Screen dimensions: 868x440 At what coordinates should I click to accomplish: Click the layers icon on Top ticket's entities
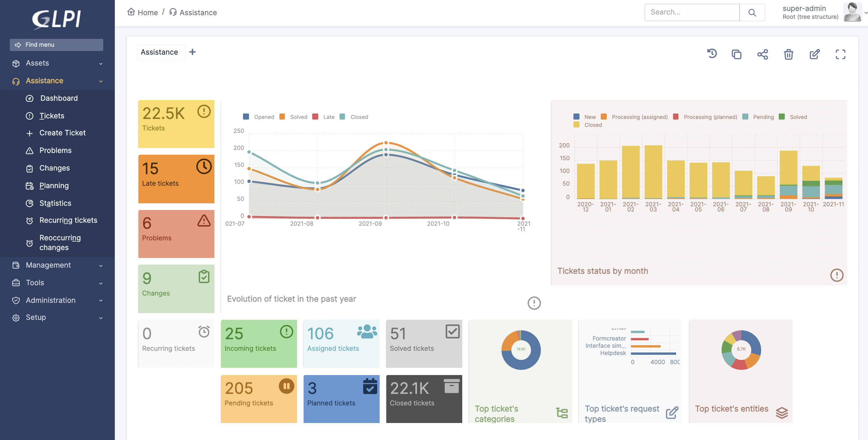782,412
